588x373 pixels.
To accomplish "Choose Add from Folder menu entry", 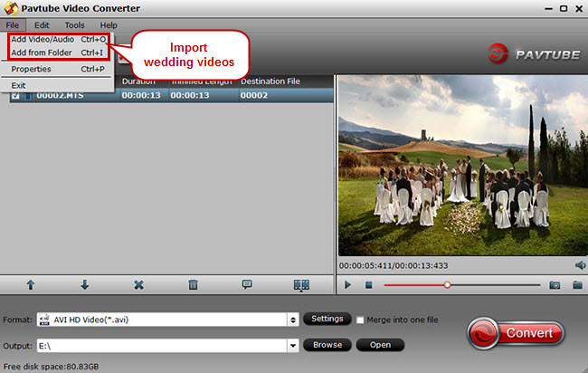I will [x=59, y=53].
